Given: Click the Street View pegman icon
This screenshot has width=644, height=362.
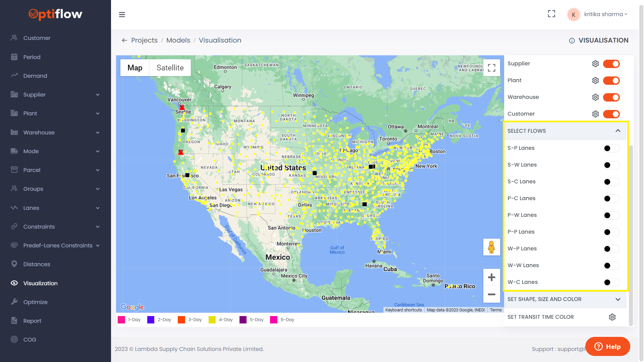Looking at the screenshot, I should click(491, 247).
